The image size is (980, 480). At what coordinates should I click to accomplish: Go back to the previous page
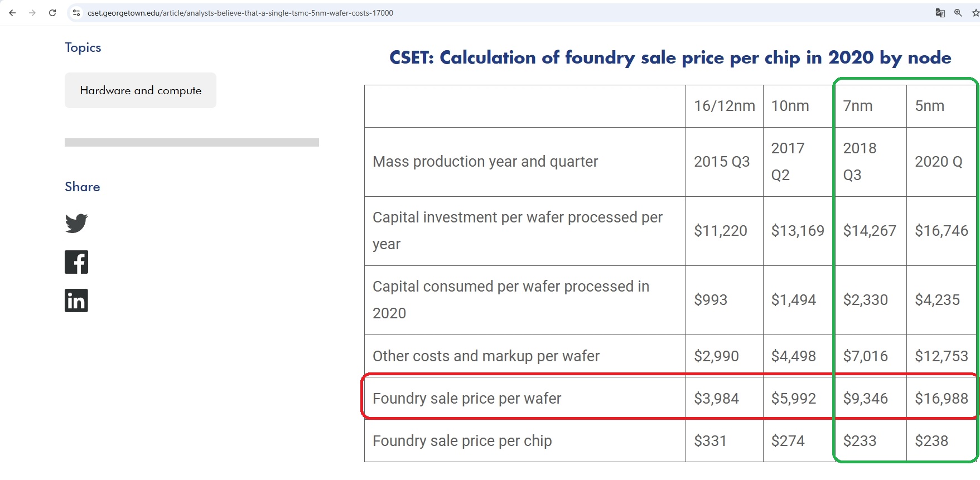pyautogui.click(x=12, y=13)
